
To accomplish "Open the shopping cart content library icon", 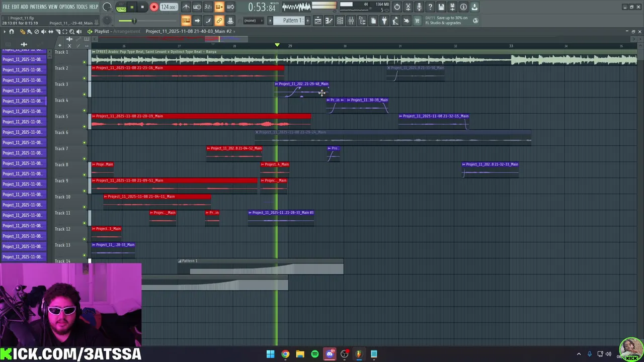I will (x=417, y=21).
